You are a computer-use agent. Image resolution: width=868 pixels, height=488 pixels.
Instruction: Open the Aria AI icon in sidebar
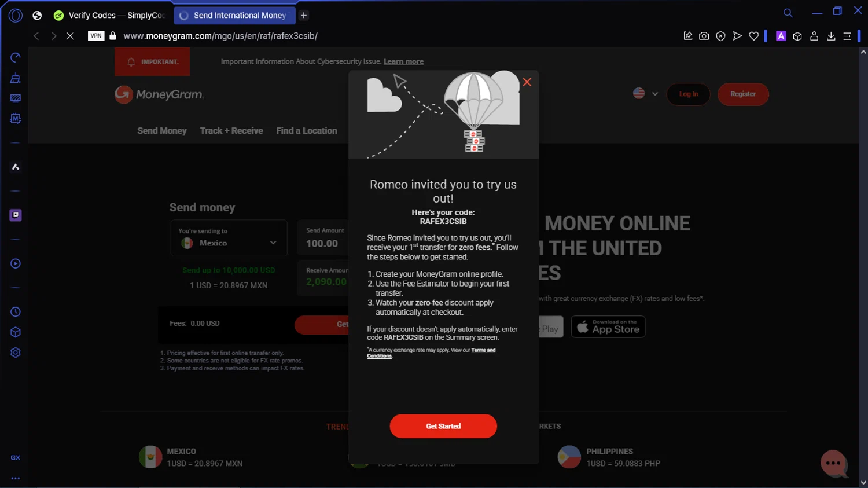point(16,167)
